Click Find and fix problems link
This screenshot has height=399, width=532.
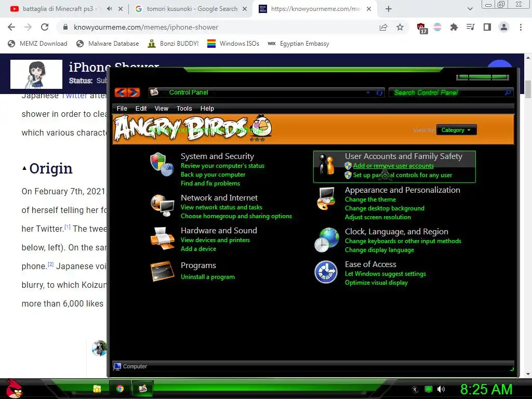pos(210,183)
